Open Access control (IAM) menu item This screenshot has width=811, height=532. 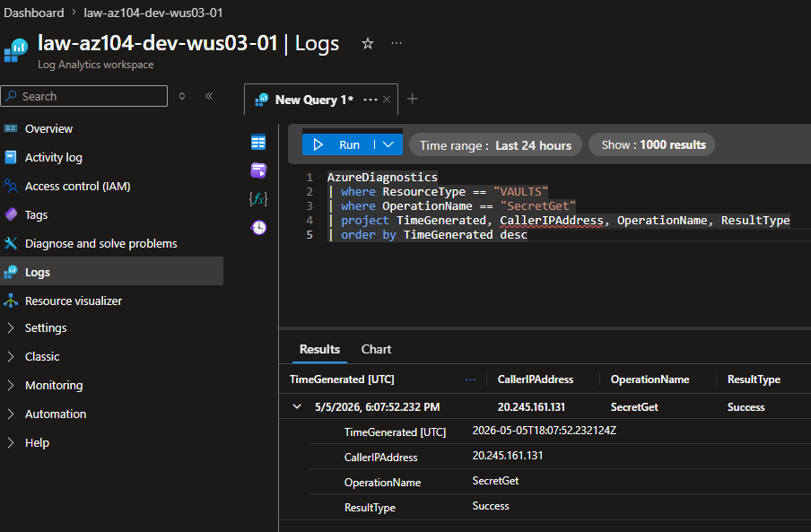[x=77, y=186]
